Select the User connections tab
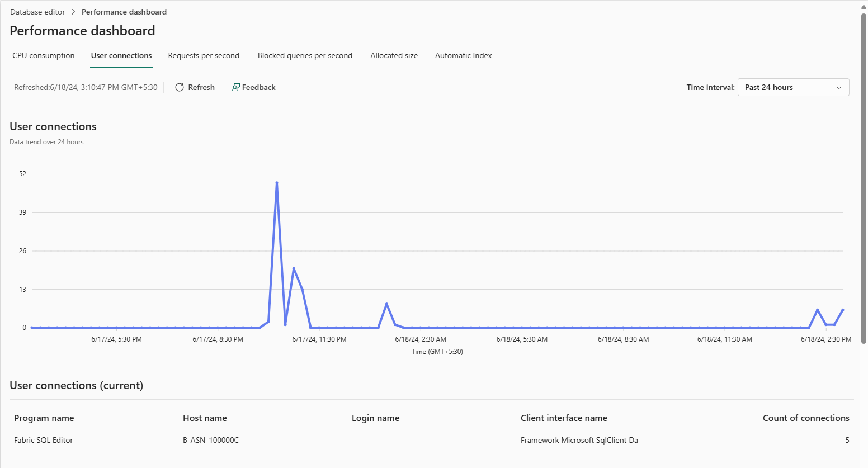This screenshot has height=468, width=868. point(121,55)
